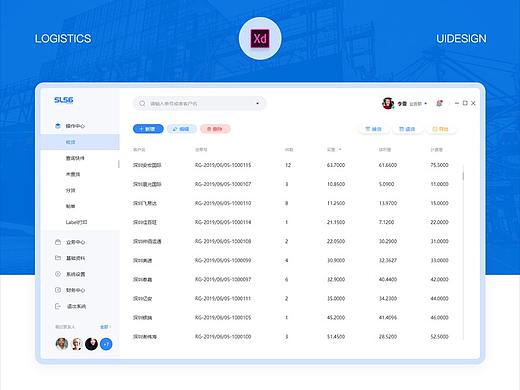Click the 筛选 filter button
520x390 pixels.
pos(373,129)
